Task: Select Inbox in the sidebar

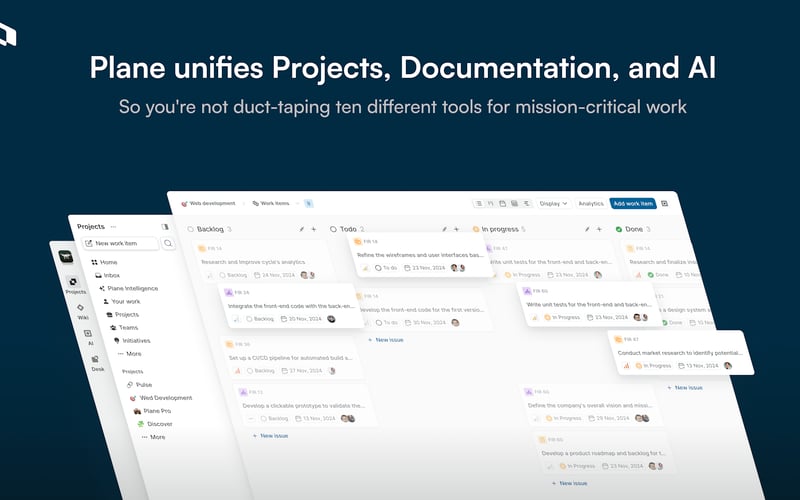Action: (108, 276)
